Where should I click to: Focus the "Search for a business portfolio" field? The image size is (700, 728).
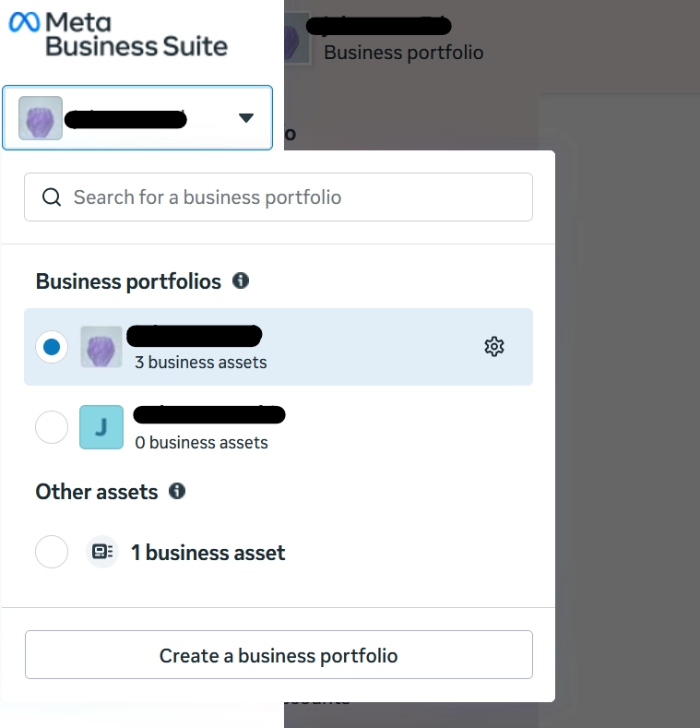click(x=295, y=197)
